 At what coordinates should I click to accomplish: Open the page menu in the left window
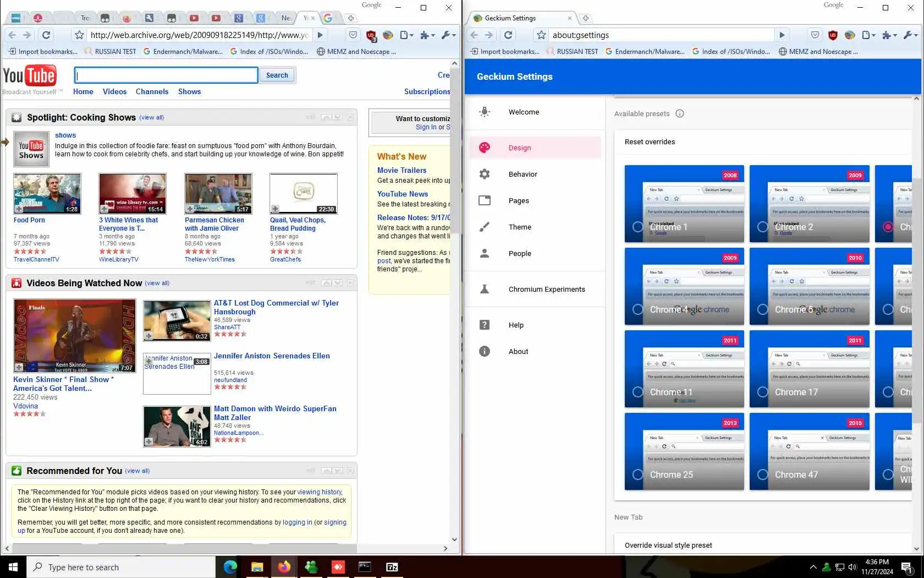(406, 35)
